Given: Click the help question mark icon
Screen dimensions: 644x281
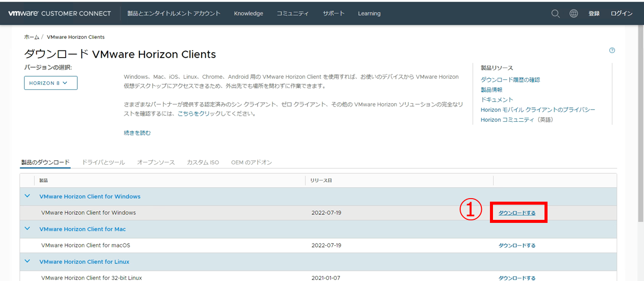Looking at the screenshot, I should [612, 50].
